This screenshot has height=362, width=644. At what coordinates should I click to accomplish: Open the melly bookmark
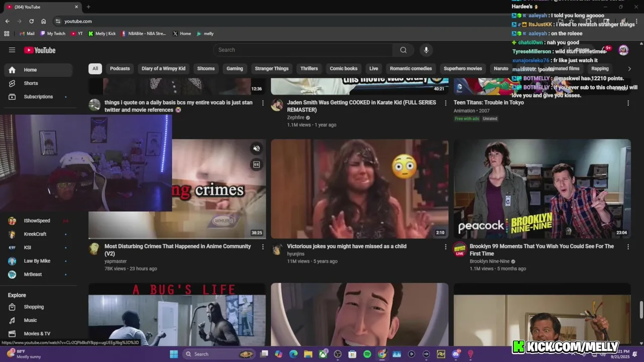205,34
